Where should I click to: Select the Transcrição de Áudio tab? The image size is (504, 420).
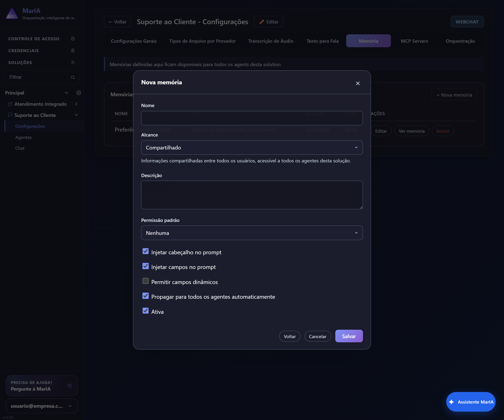pos(271,41)
